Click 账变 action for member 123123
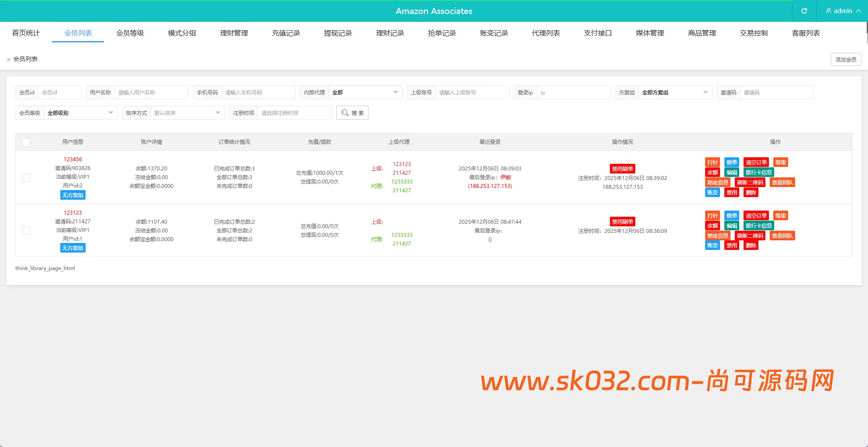 [x=712, y=245]
